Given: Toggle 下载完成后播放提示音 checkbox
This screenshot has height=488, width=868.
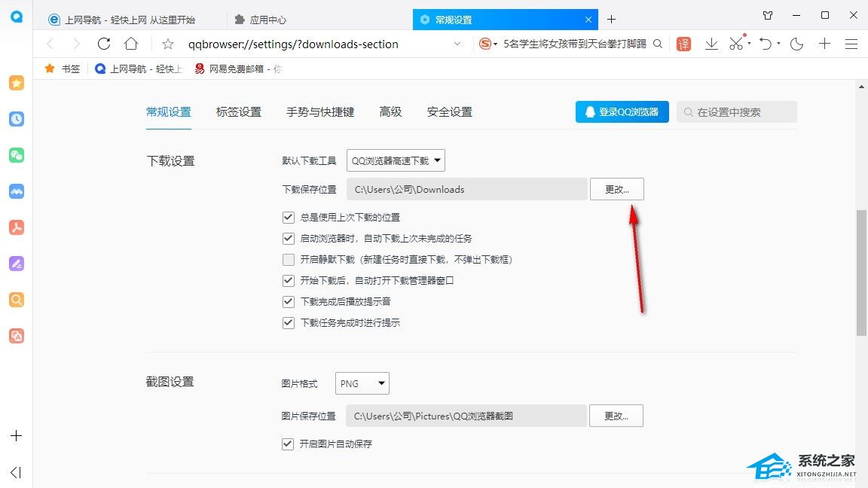Looking at the screenshot, I should click(288, 301).
